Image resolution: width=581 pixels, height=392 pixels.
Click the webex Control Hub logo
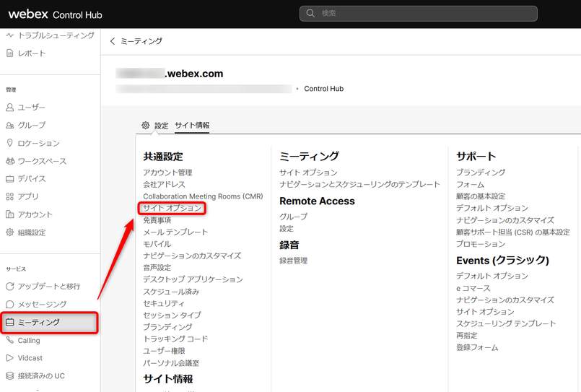pos(55,14)
